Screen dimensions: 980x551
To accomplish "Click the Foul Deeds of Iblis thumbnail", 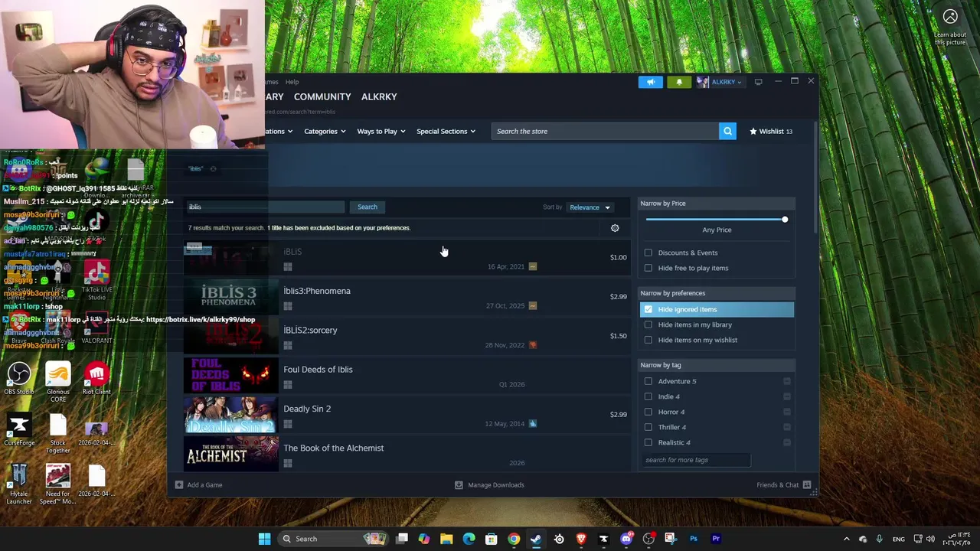I will click(230, 375).
